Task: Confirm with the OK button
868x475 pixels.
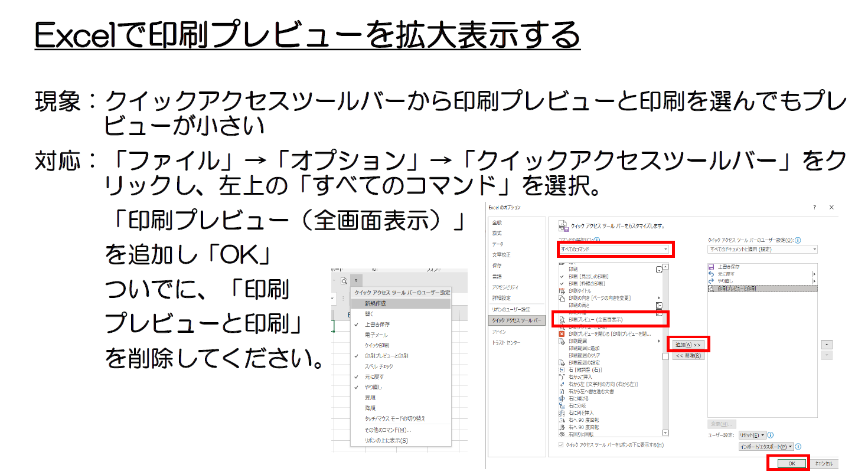Action: (x=792, y=464)
